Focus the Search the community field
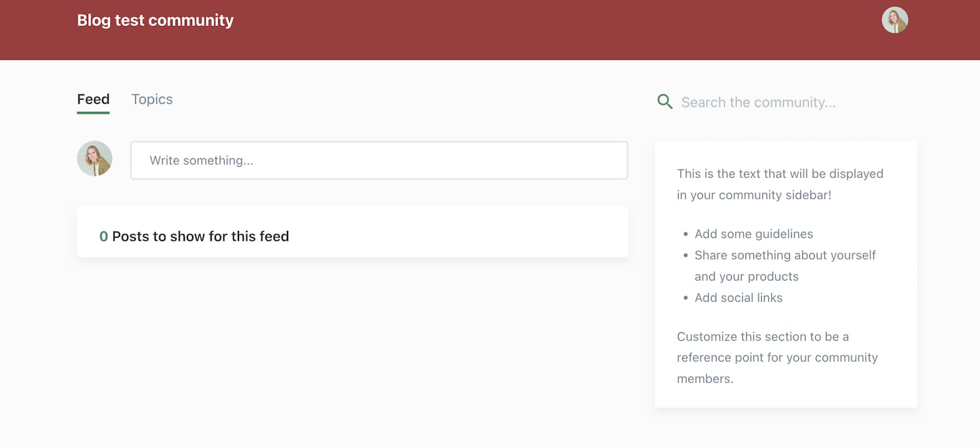 [x=758, y=102]
